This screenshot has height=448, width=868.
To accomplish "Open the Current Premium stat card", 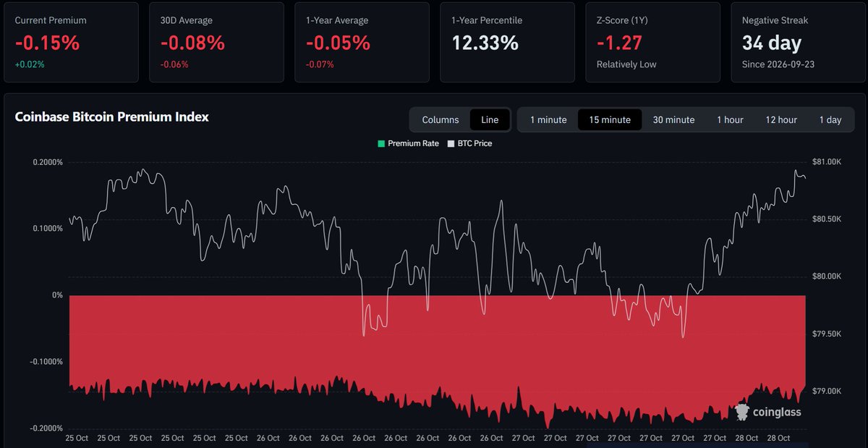I will tap(70, 42).
